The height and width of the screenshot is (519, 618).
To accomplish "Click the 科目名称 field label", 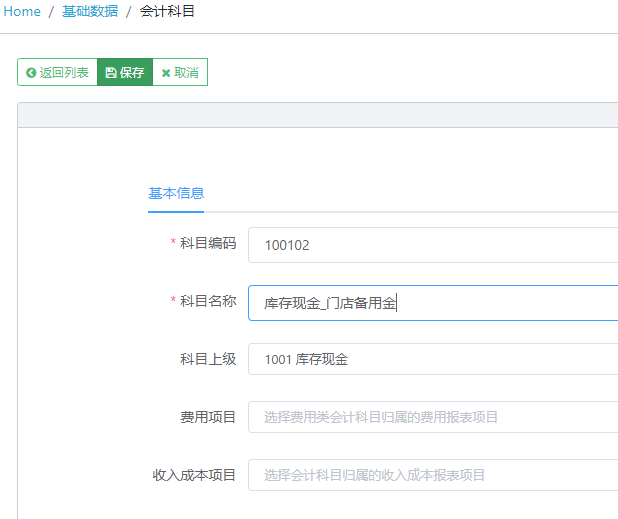I will coord(208,301).
